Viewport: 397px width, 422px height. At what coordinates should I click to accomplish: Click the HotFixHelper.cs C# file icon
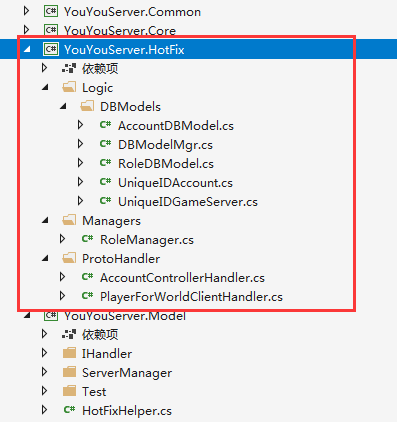(x=69, y=410)
